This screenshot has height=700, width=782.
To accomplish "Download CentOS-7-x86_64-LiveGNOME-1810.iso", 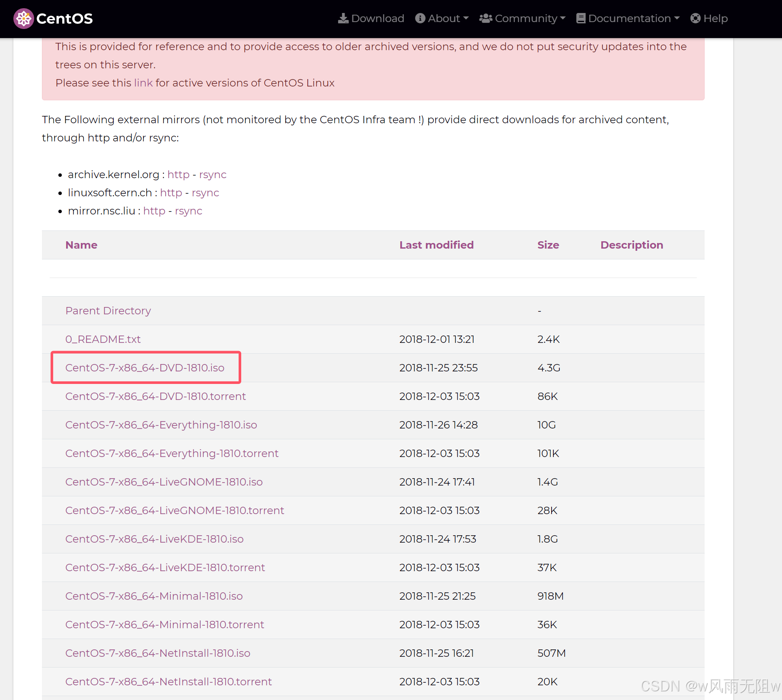I will (164, 482).
